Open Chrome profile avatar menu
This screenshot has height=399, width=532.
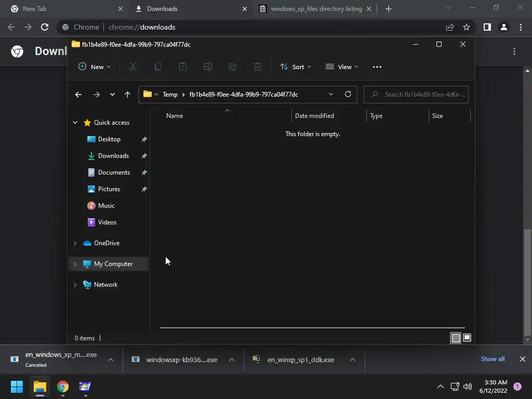[x=504, y=27]
